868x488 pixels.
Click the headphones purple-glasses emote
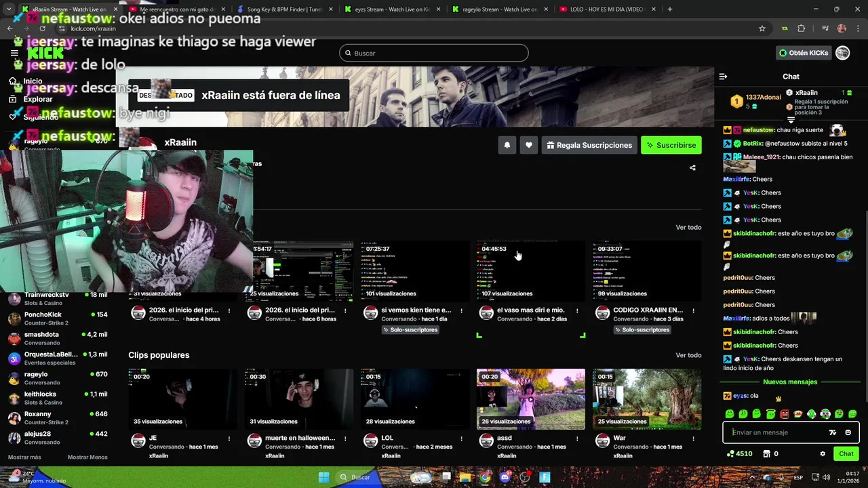coord(825,413)
